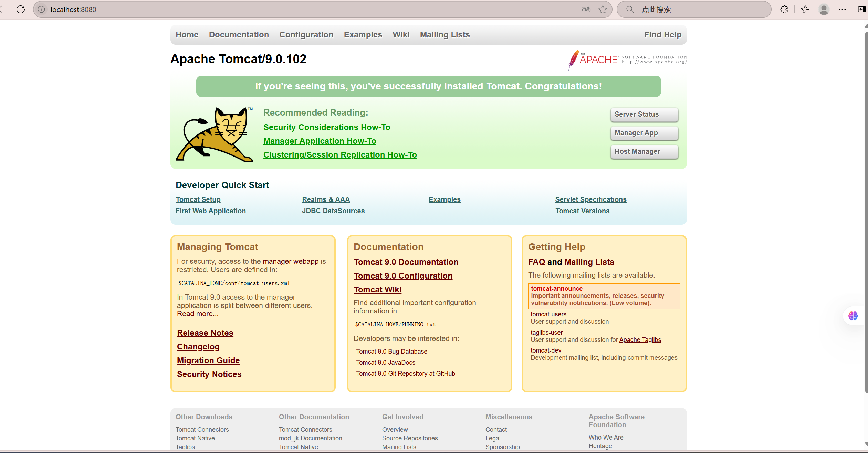Open the favorites list icon
The width and height of the screenshot is (868, 453).
(x=805, y=9)
